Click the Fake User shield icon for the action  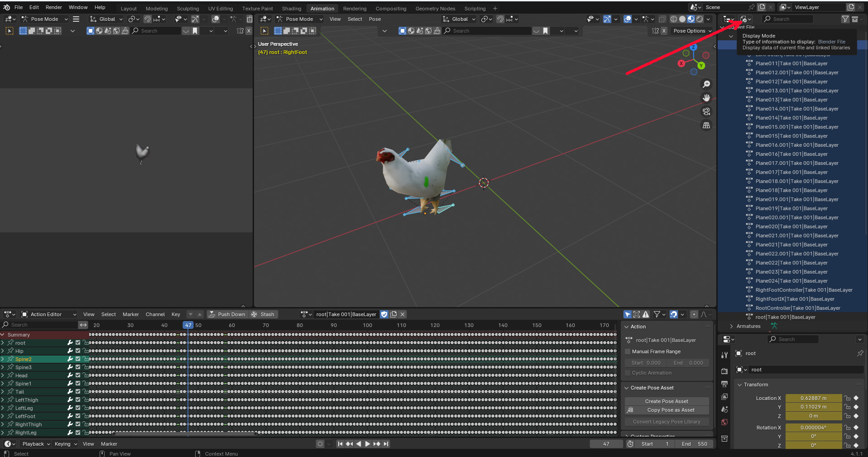tap(384, 314)
